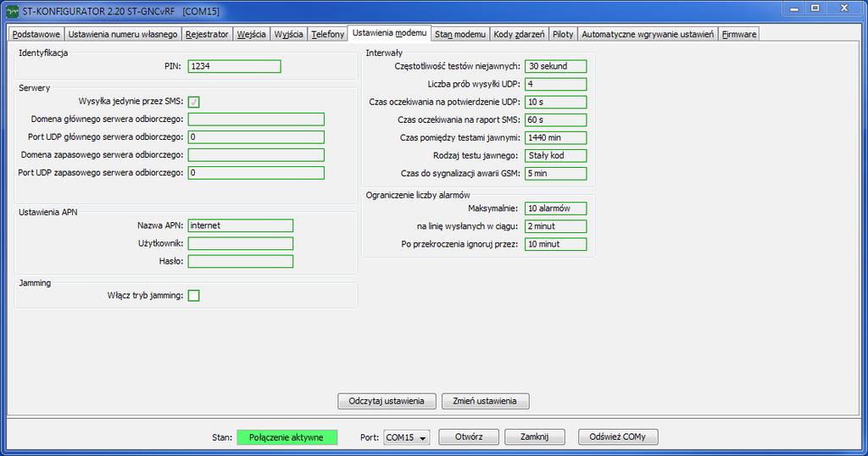Click 'Czas oczekiwania na potwierdzenie UDP' field
Image resolution: width=868 pixels, height=456 pixels.
(556, 102)
